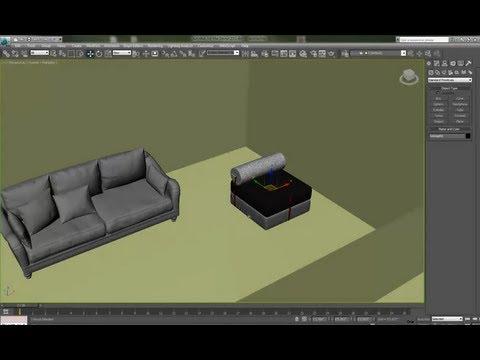Select the Geometry category icon

coord(431,72)
